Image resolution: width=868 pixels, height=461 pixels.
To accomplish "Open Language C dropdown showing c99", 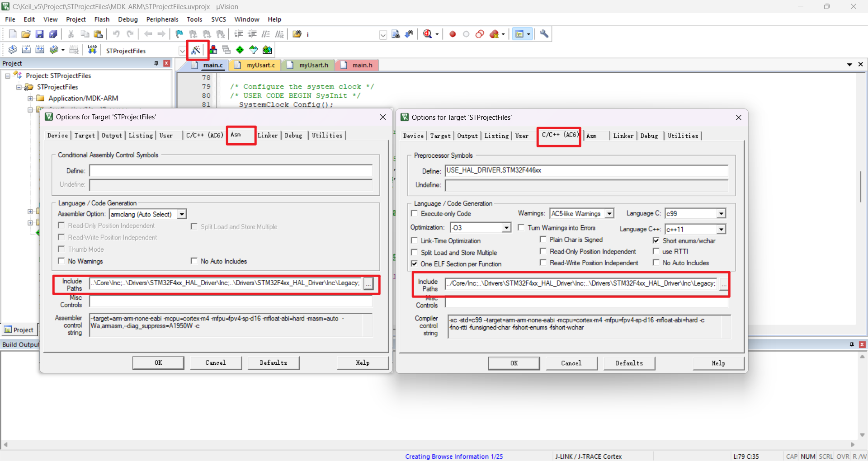I will [721, 213].
